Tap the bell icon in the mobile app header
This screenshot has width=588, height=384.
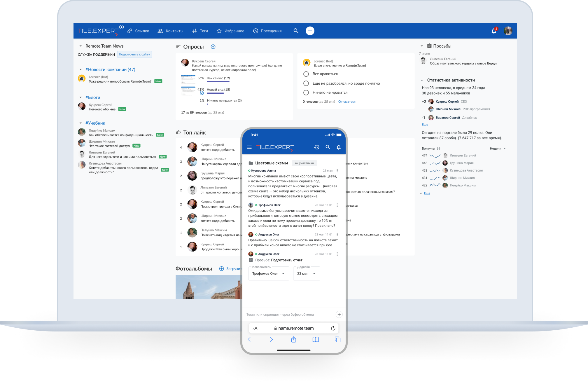point(339,147)
